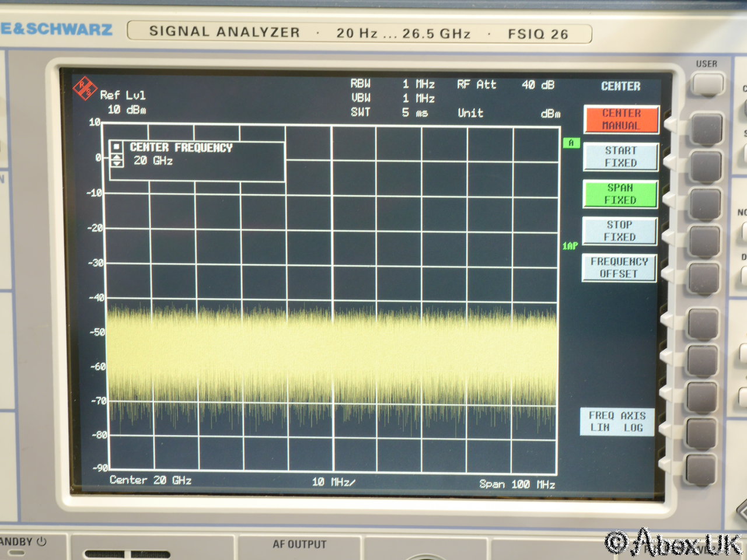Click the 1AP trace label
The height and width of the screenshot is (560, 747).
[x=570, y=246]
